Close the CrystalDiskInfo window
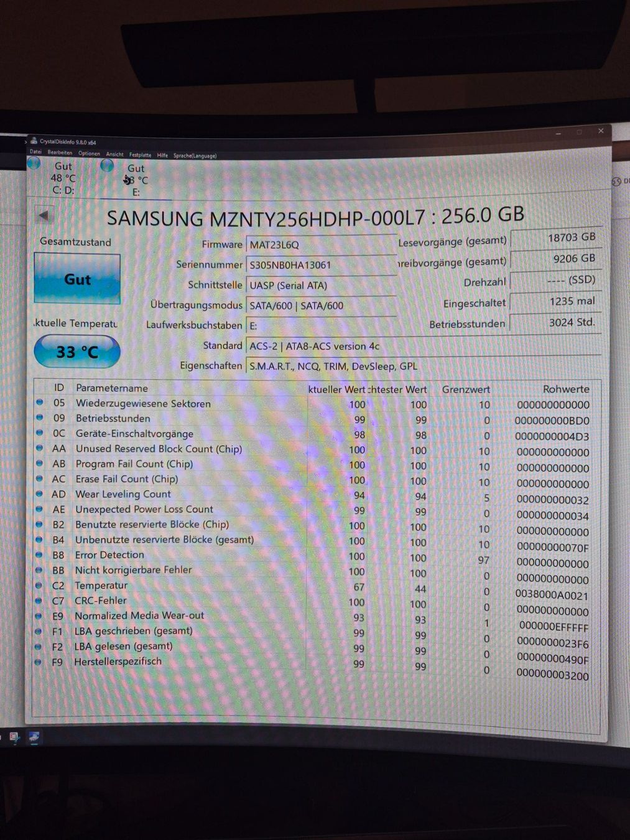630x840 pixels. pyautogui.click(x=601, y=131)
